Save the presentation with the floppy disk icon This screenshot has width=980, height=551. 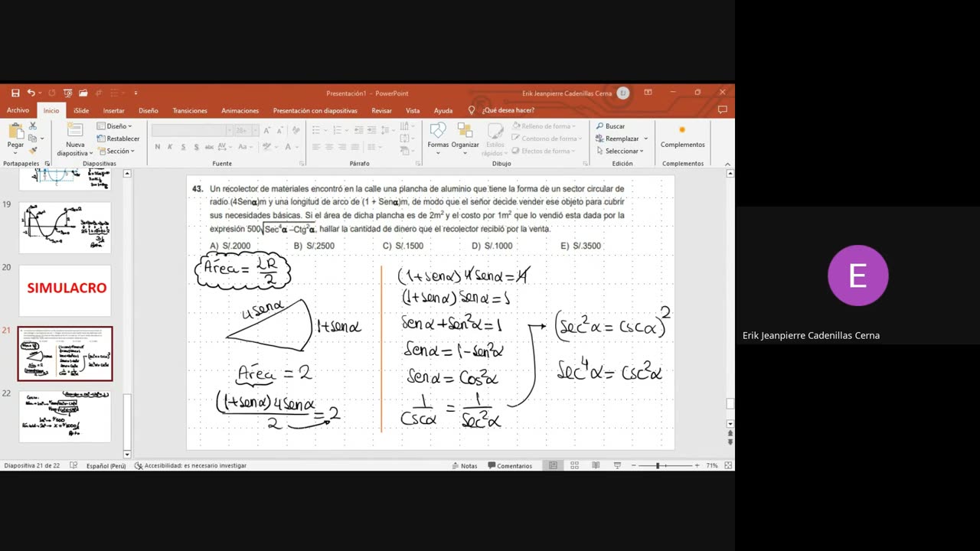tap(15, 93)
